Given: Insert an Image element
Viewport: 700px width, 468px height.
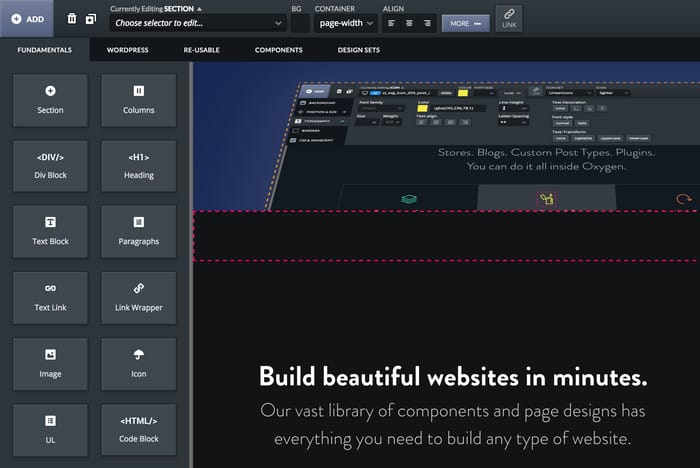Looking at the screenshot, I should (50, 363).
